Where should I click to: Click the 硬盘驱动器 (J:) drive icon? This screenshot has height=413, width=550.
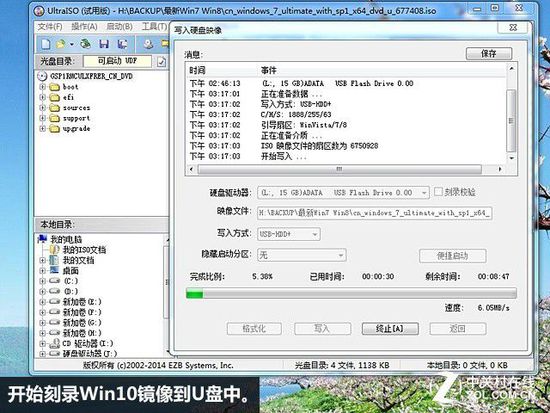coord(54,353)
